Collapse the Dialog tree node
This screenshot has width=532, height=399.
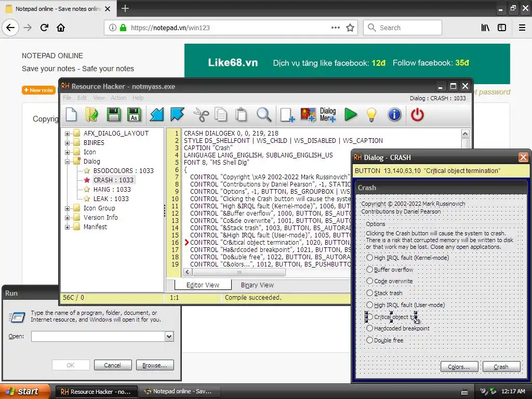(x=67, y=162)
